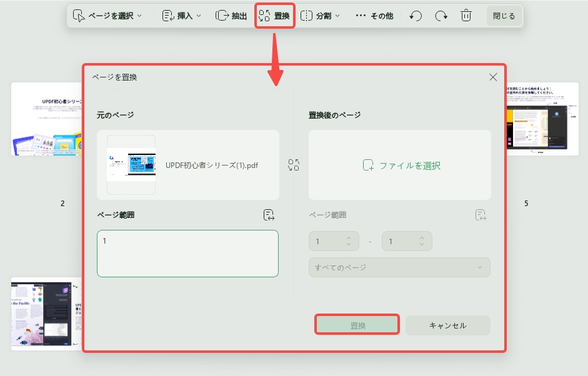The width and height of the screenshot is (588, 376).
Task: Click the page range icon under 元のページ
Action: click(x=269, y=215)
